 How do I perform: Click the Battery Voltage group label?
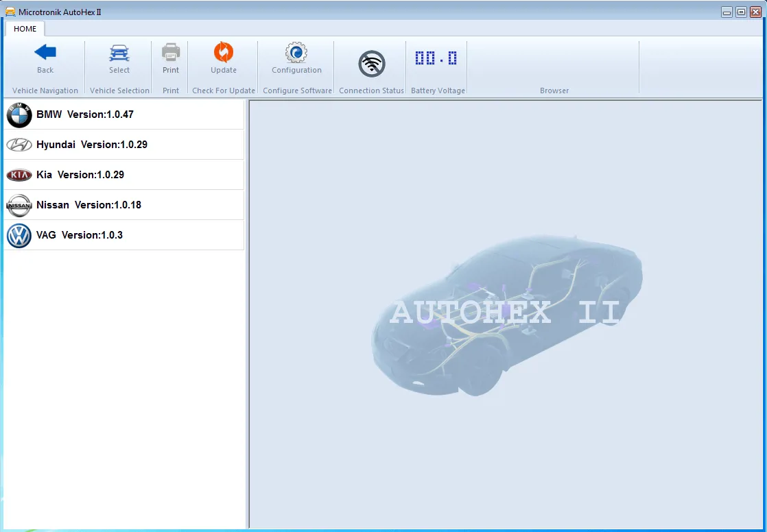click(x=438, y=90)
